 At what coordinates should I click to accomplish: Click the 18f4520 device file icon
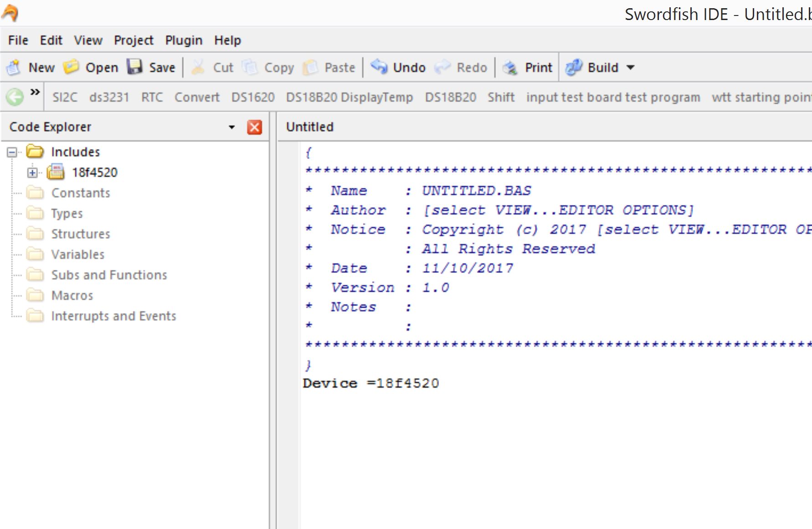pos(56,172)
